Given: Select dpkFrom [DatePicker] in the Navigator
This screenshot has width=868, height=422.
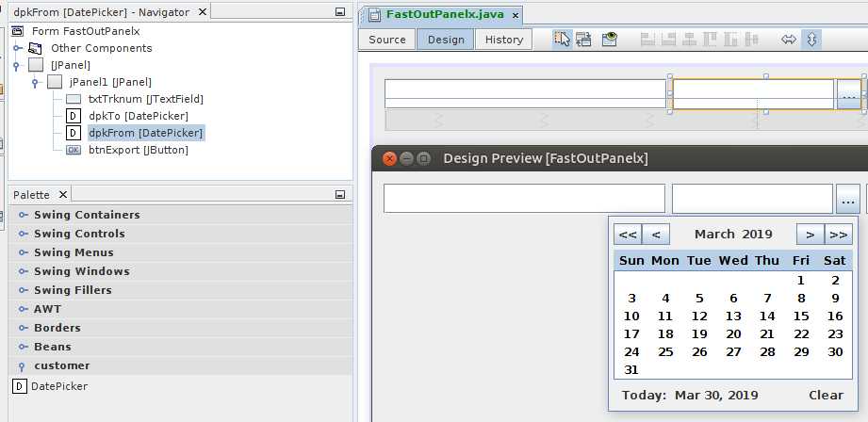Looking at the screenshot, I should [146, 133].
